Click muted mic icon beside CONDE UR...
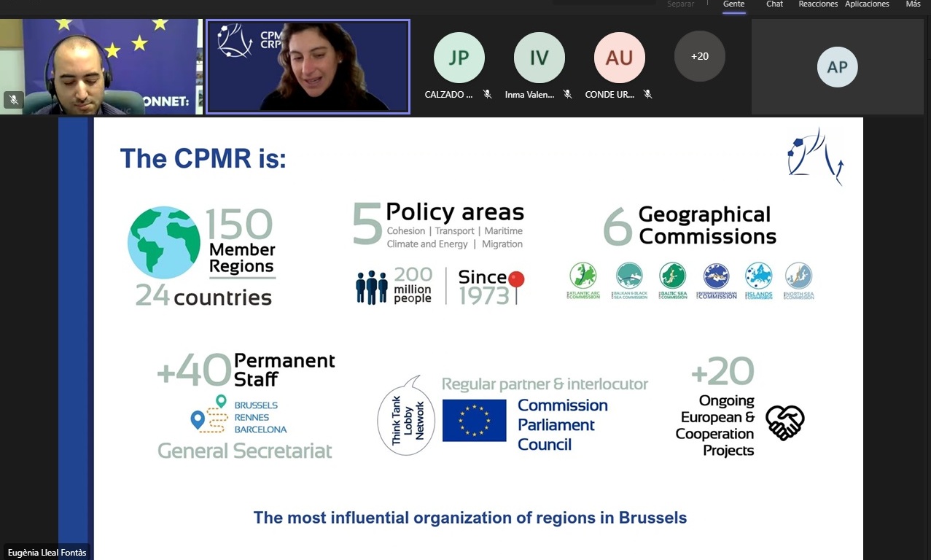This screenshot has width=931, height=560. (x=647, y=95)
